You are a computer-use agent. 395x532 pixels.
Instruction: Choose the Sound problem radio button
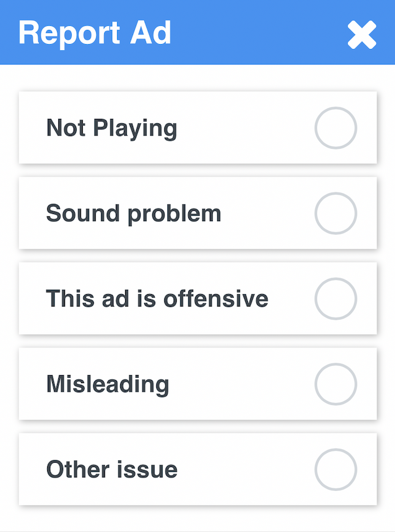[336, 213]
